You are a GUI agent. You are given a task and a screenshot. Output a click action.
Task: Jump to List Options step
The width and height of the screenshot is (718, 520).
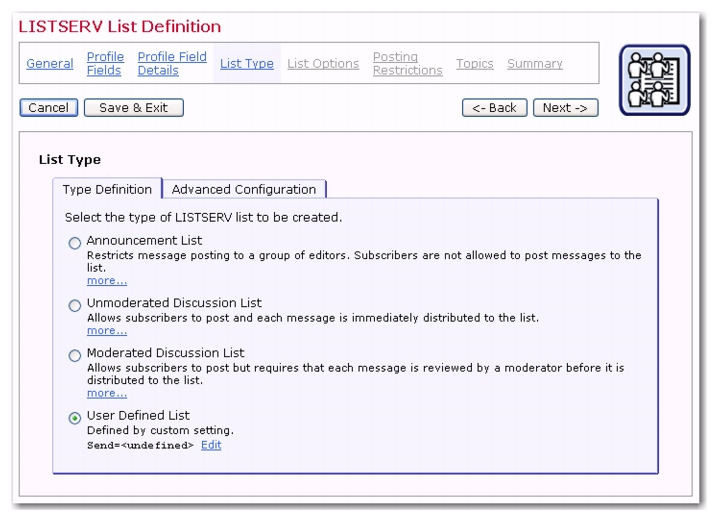(323, 64)
